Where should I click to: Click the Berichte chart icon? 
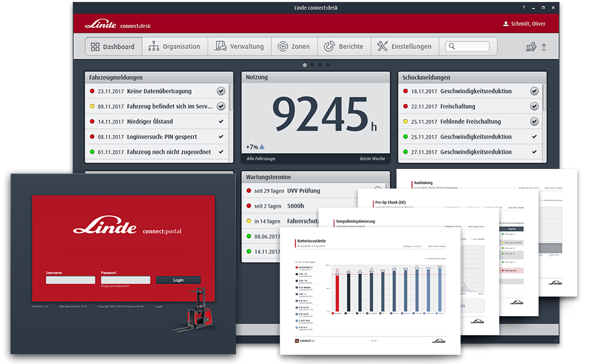coord(330,46)
